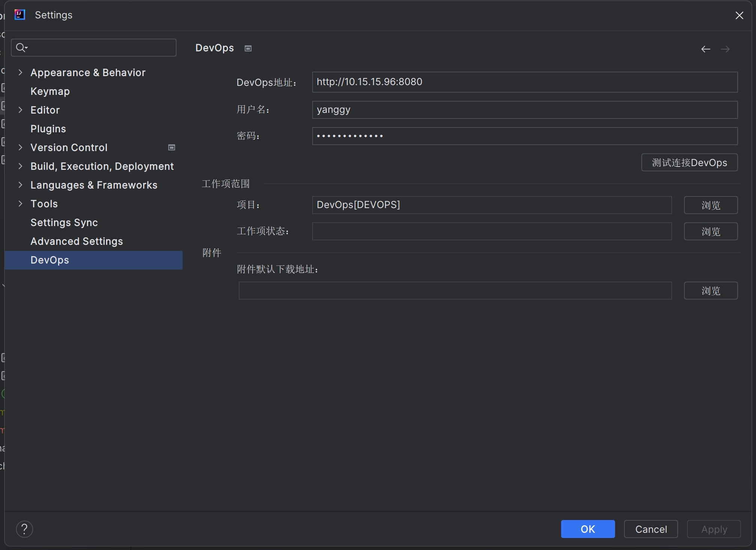Image resolution: width=756 pixels, height=550 pixels.
Task: Click the help question mark icon
Action: tap(24, 529)
